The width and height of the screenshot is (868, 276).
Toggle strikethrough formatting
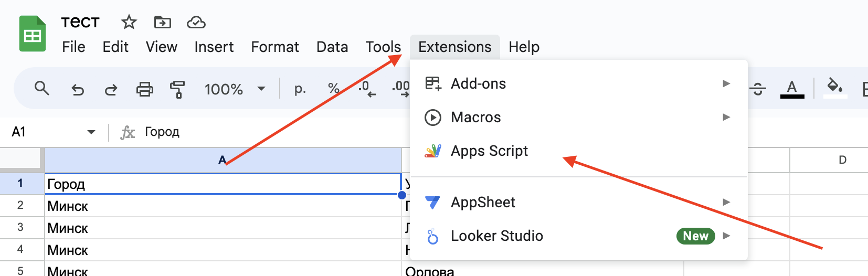click(758, 89)
